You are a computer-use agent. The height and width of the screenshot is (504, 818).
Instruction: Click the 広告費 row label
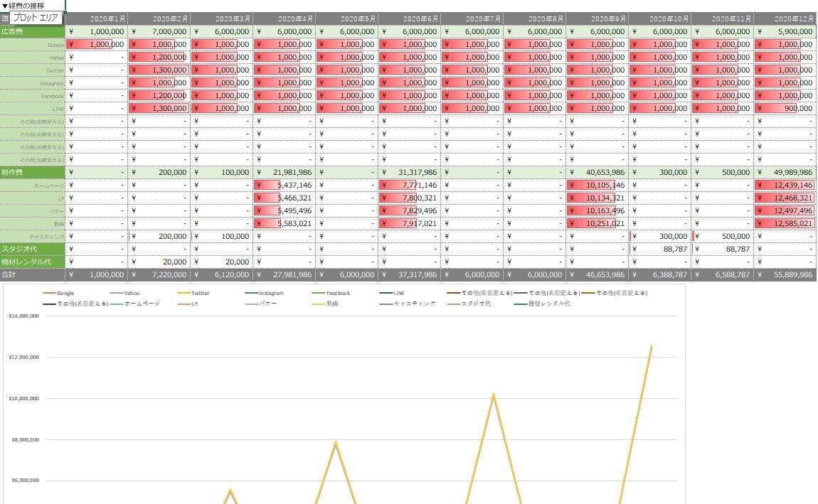point(32,32)
